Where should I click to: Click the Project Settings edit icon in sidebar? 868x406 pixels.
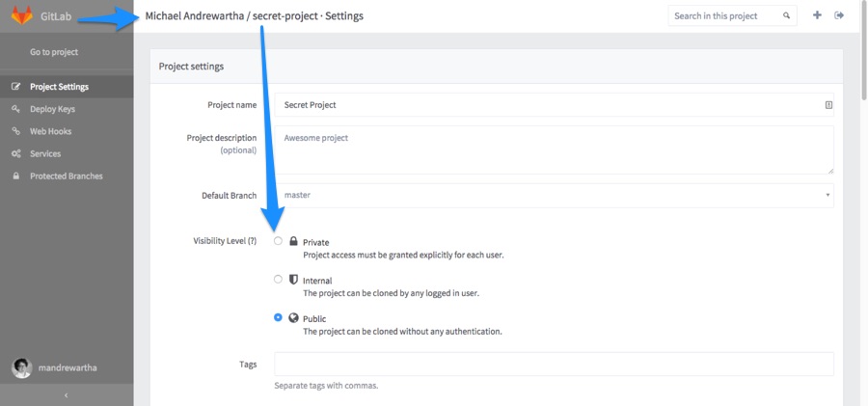(16, 87)
